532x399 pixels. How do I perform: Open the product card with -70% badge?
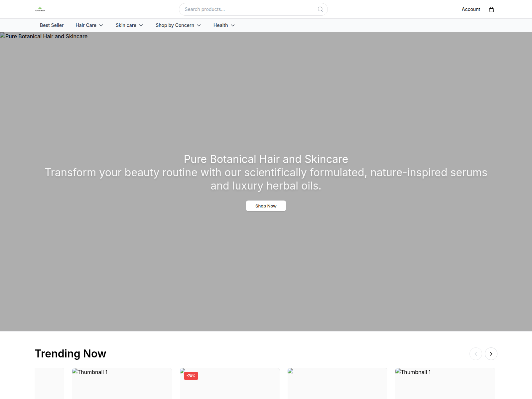pos(230,383)
